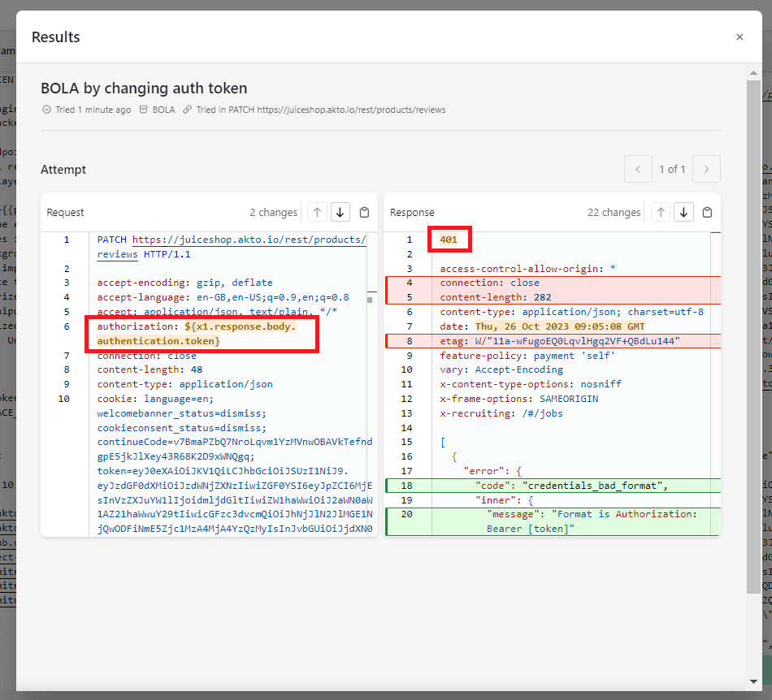This screenshot has height=700, width=772.
Task: Click the juiceshop.akto.io URL in request line
Action: (249, 240)
